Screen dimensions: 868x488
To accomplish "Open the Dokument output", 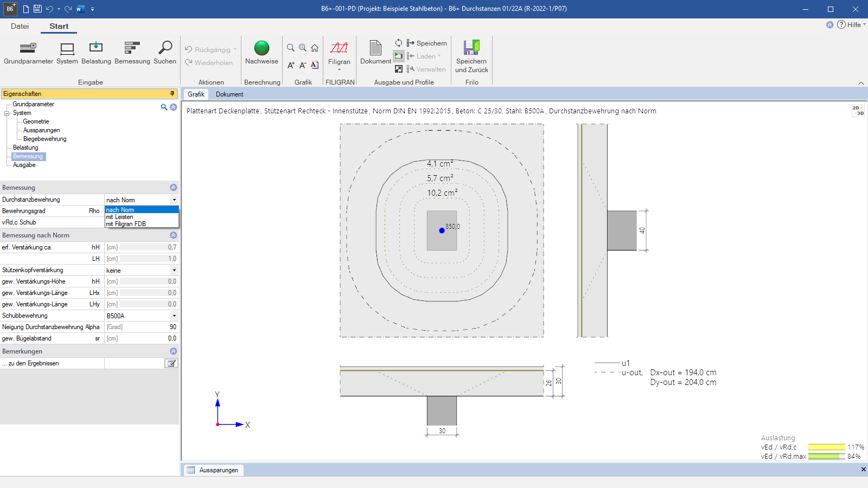I will click(375, 53).
